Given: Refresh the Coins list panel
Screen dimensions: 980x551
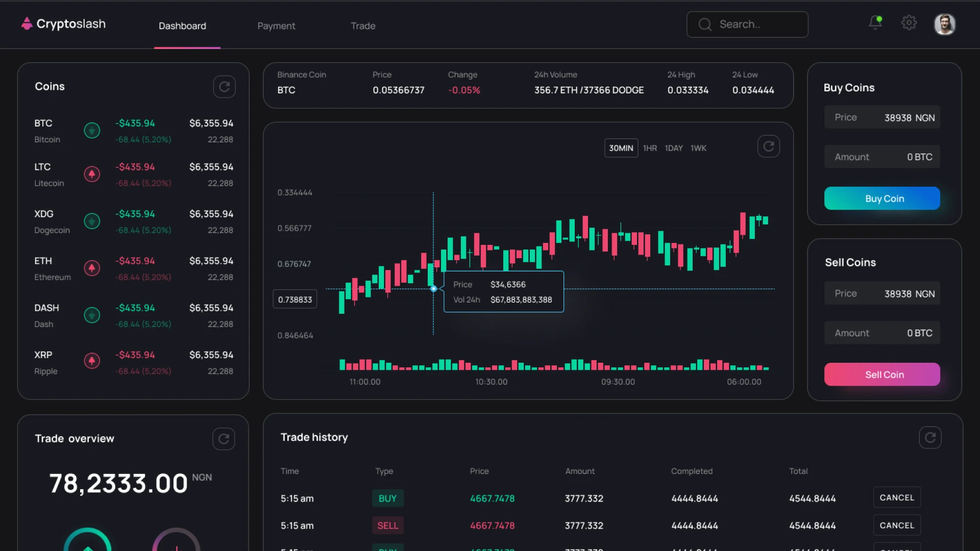Looking at the screenshot, I should tap(224, 87).
